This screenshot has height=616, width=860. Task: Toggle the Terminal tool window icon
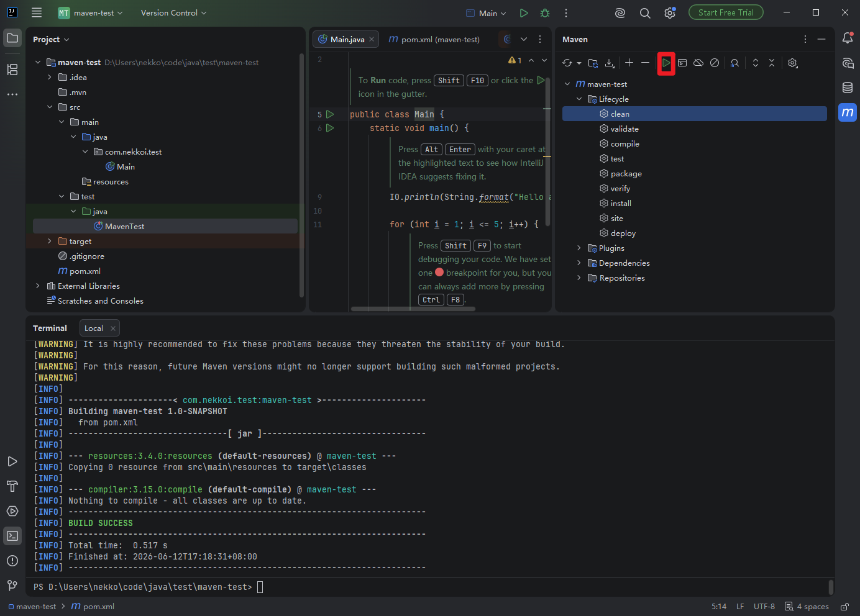point(12,536)
